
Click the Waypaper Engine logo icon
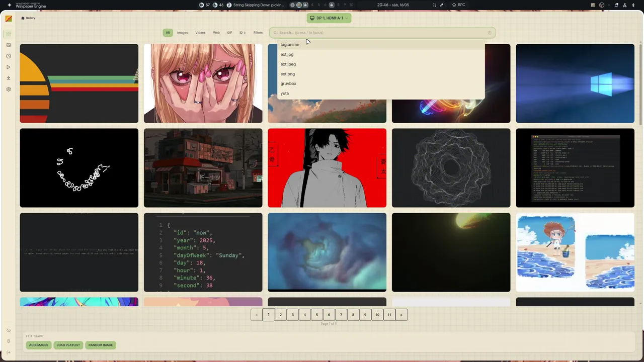9,19
